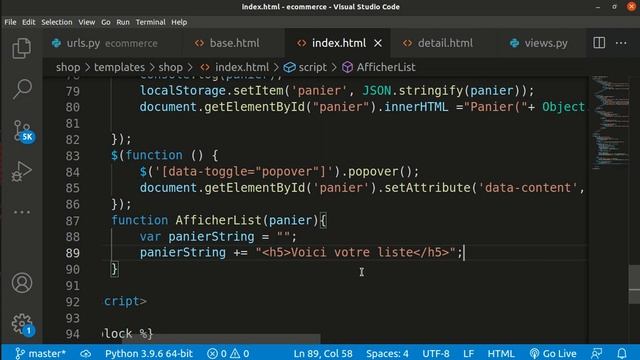Switch to the urls.py tab
Image resolution: width=640 pixels, height=360 pixels.
pyautogui.click(x=112, y=43)
